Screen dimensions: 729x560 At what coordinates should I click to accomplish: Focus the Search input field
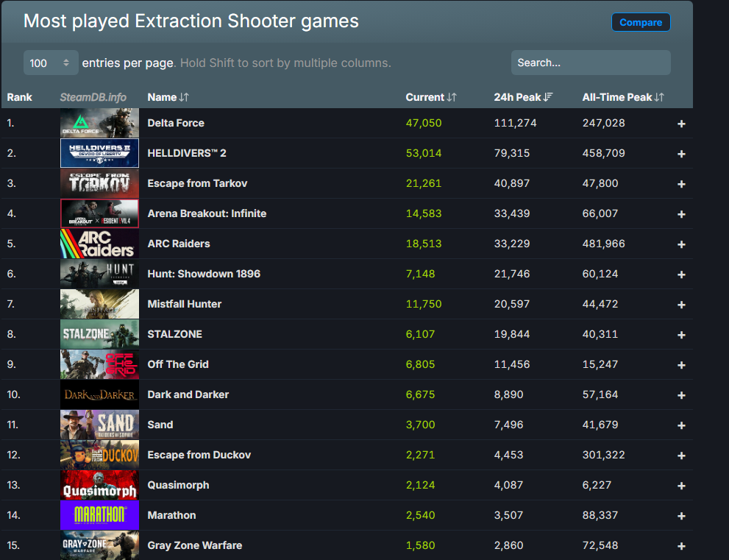tap(591, 63)
